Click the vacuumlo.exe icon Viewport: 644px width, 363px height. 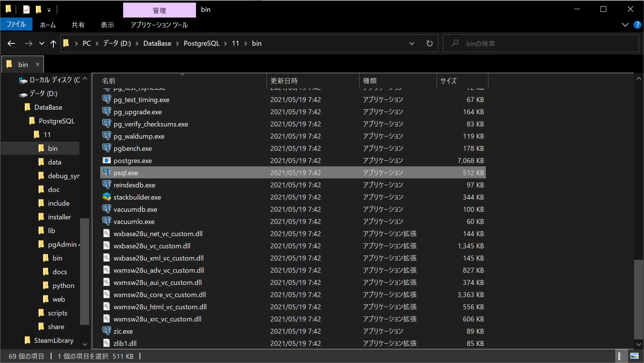[107, 221]
